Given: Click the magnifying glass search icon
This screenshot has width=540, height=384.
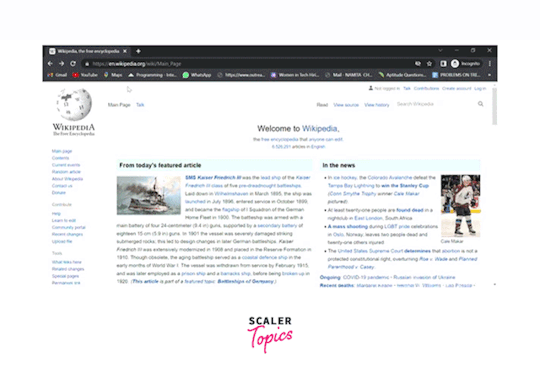Looking at the screenshot, I should [480, 104].
